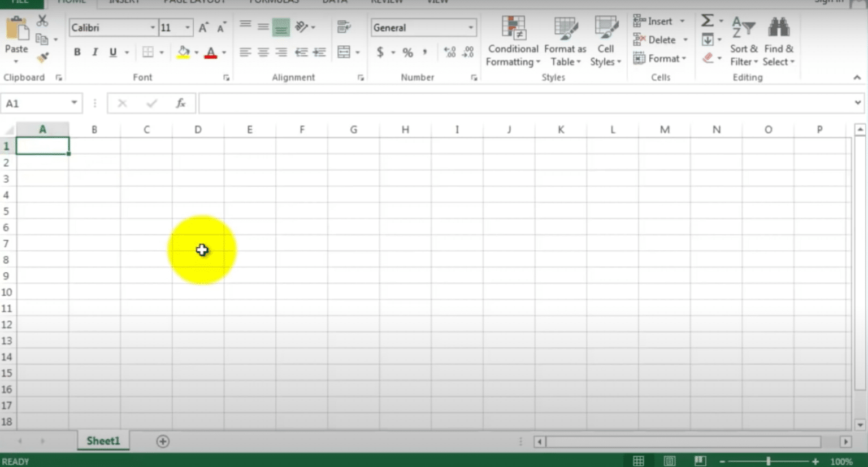
Task: Apply Percent style formatting
Action: pos(406,52)
